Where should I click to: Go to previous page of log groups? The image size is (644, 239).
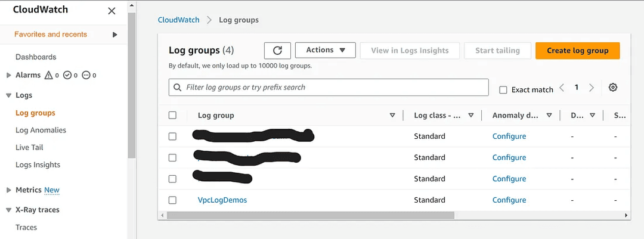562,88
